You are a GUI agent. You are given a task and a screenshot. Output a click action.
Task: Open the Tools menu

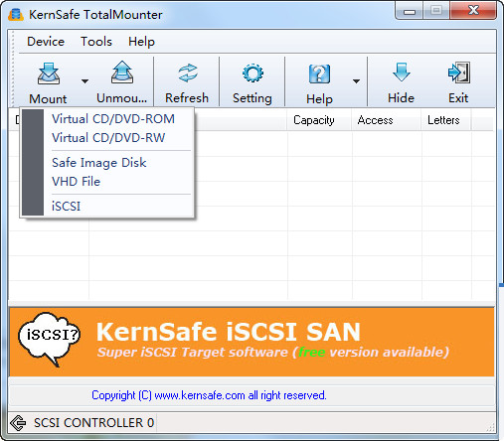pyautogui.click(x=96, y=42)
